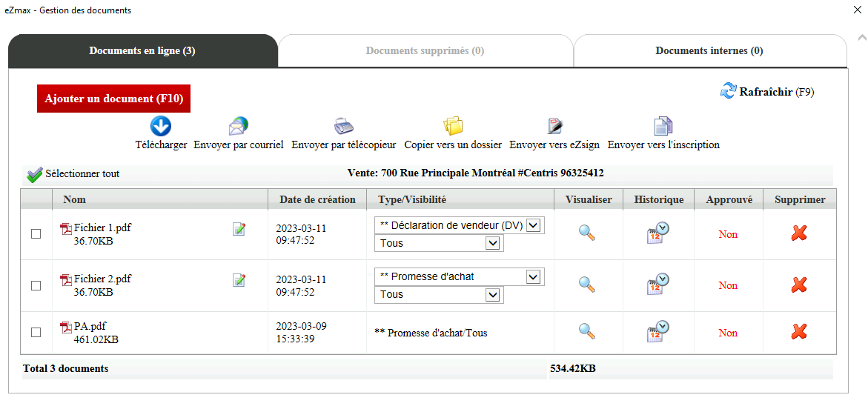View PA.pdf with its magnifier icon
Image resolution: width=868 pixels, height=412 pixels.
pos(587,331)
